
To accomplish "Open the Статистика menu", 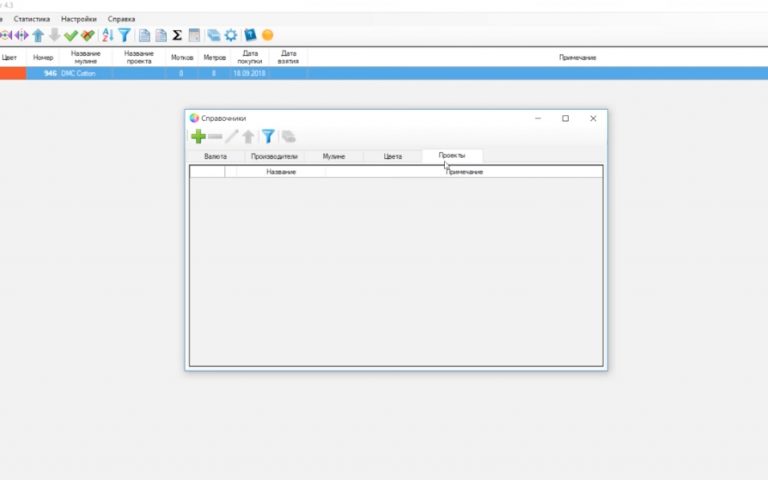I will coord(32,19).
